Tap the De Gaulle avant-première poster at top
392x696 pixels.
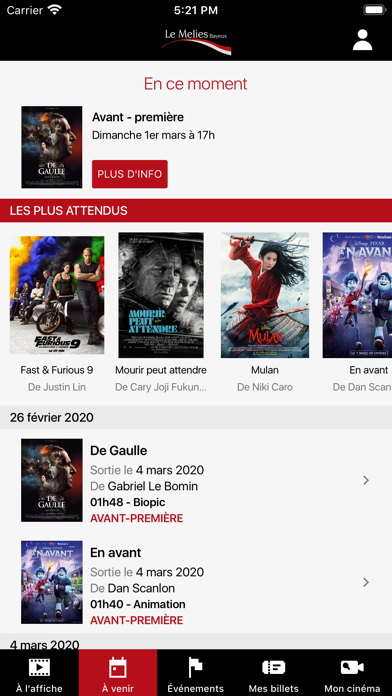coord(52,147)
